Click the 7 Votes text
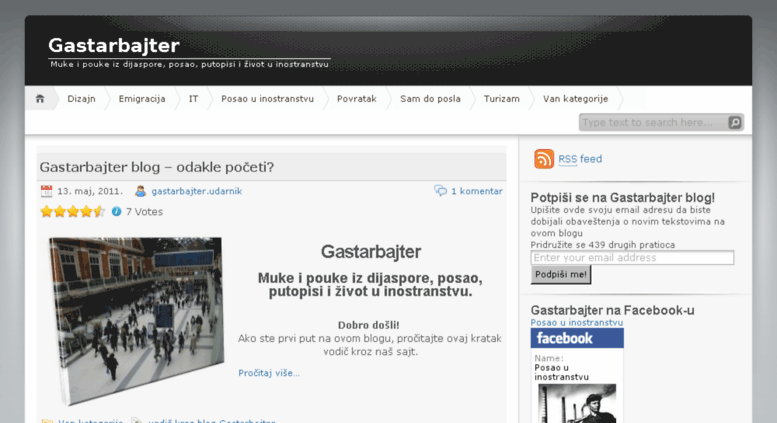777x423 pixels. click(144, 212)
